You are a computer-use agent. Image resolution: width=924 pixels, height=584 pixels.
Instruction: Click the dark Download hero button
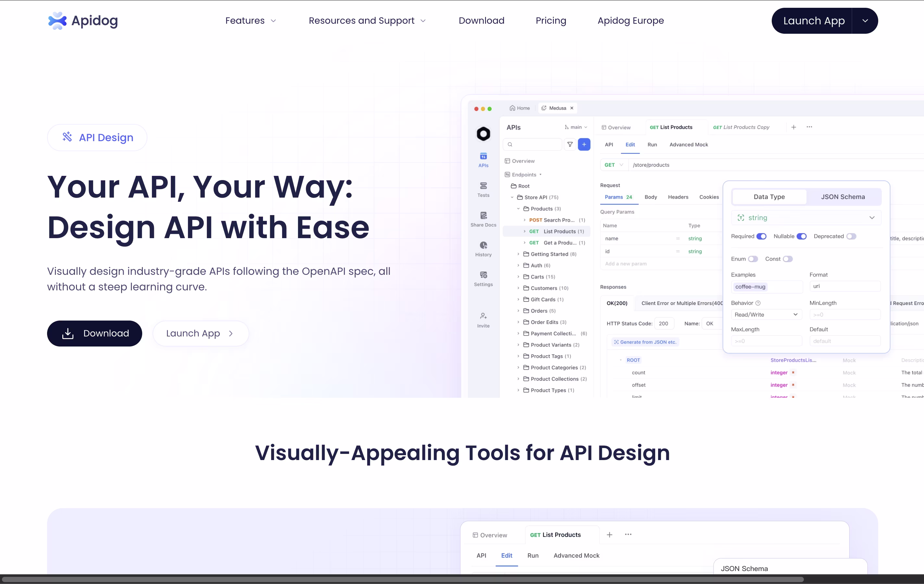pos(94,333)
